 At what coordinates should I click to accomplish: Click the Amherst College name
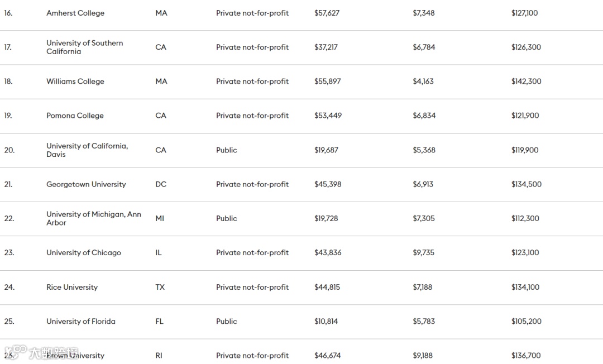[x=75, y=13]
